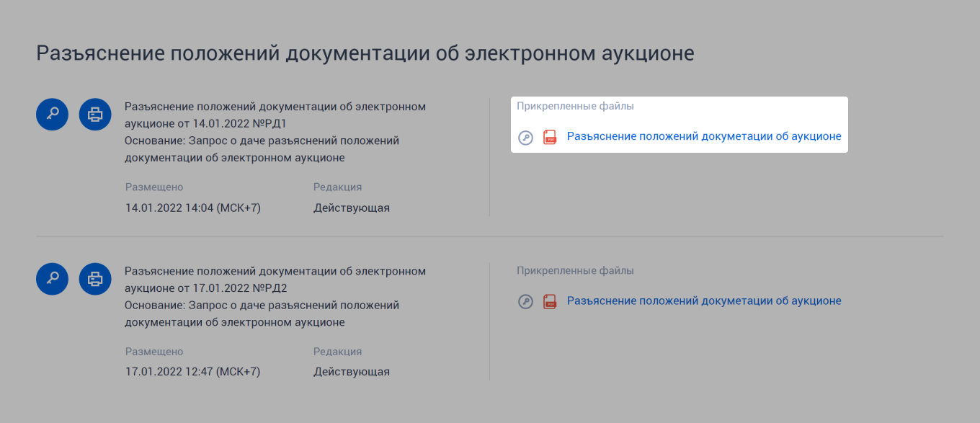Click the print icon for clarification №РД1
980x423 pixels.
point(94,114)
